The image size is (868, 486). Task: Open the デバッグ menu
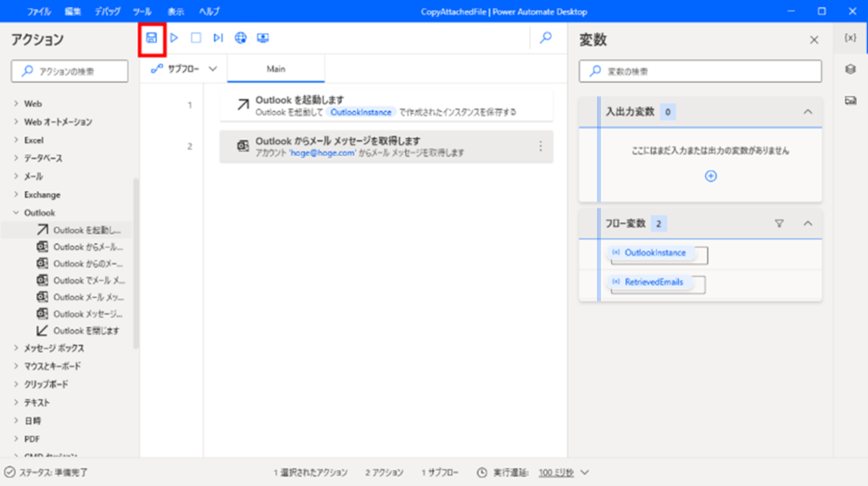tap(108, 12)
